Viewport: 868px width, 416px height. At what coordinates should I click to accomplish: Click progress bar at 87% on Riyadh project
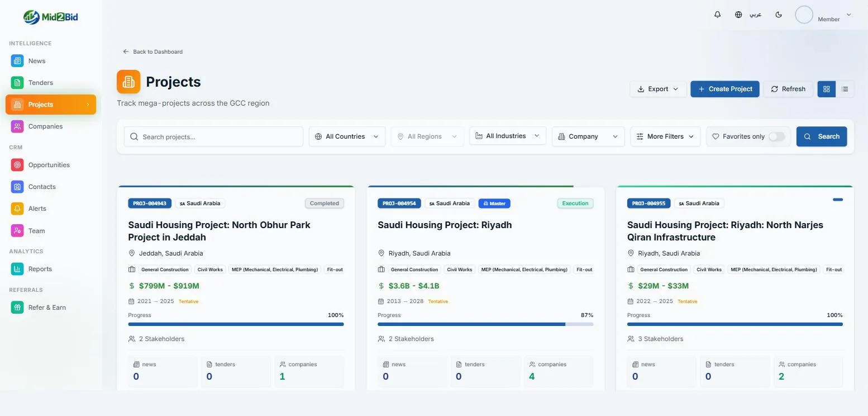485,324
